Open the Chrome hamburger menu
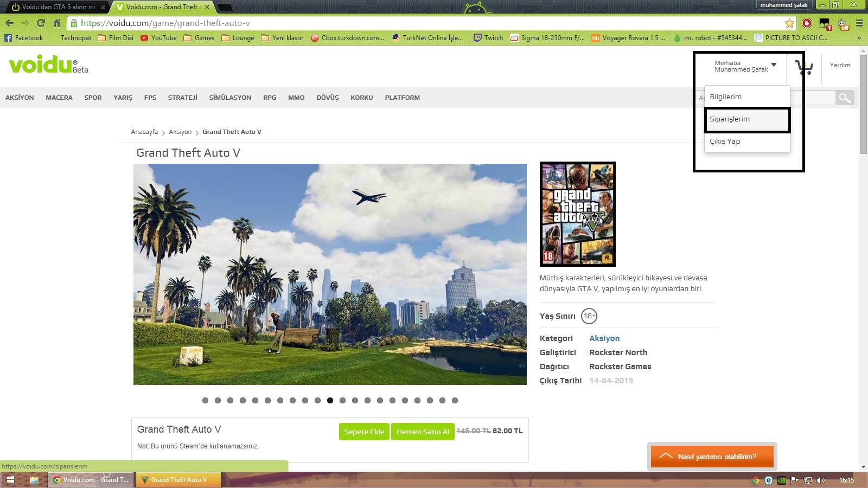The height and width of the screenshot is (488, 868). pyautogui.click(x=859, y=23)
